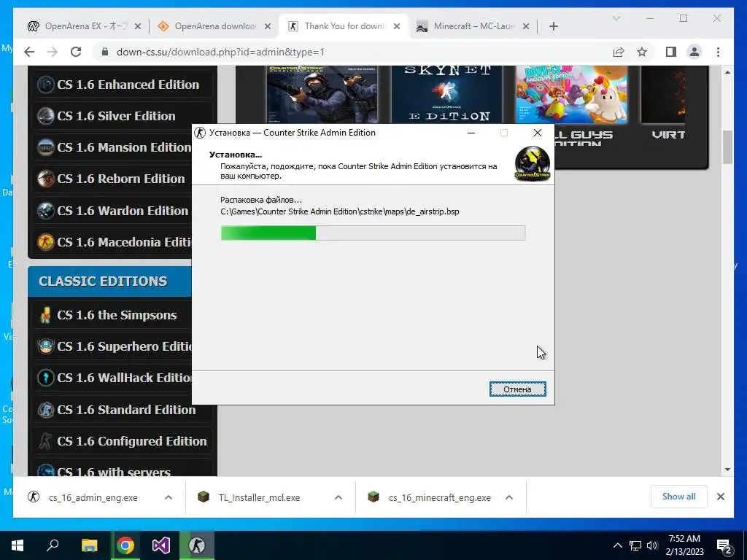Show hidden system tray icons
Image resolution: width=747 pixels, height=560 pixels.
pos(617,545)
